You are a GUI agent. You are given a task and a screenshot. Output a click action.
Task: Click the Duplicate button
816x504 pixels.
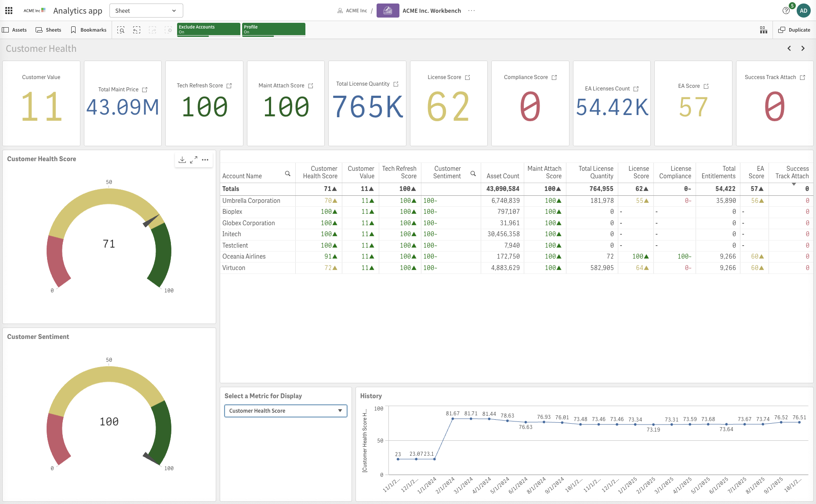pos(794,30)
